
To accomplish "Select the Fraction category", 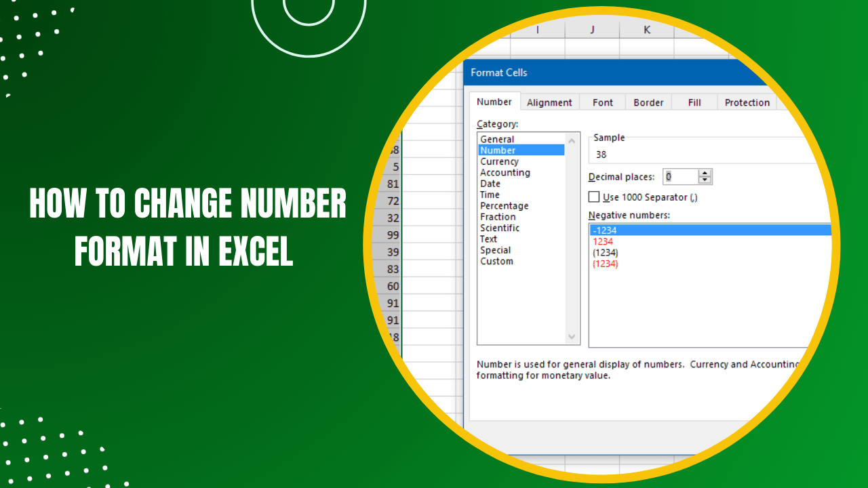I will coord(498,216).
